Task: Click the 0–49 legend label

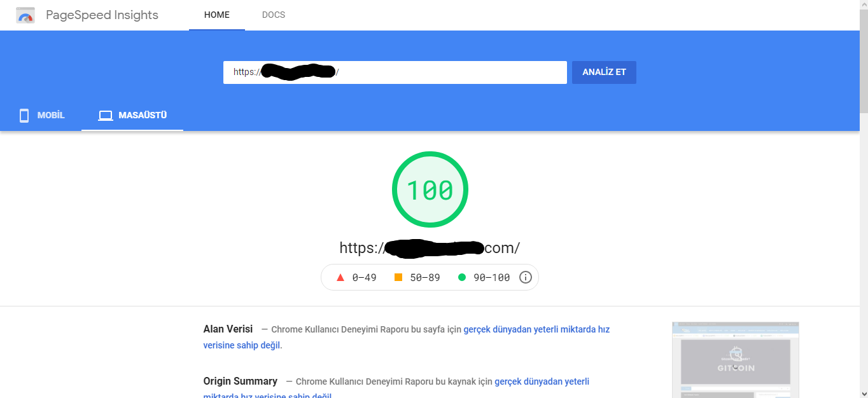Action: [364, 278]
